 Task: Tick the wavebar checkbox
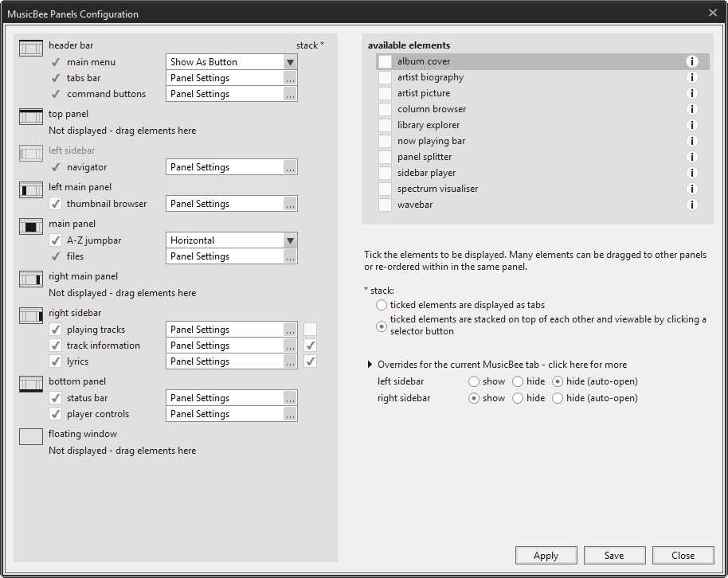[385, 205]
